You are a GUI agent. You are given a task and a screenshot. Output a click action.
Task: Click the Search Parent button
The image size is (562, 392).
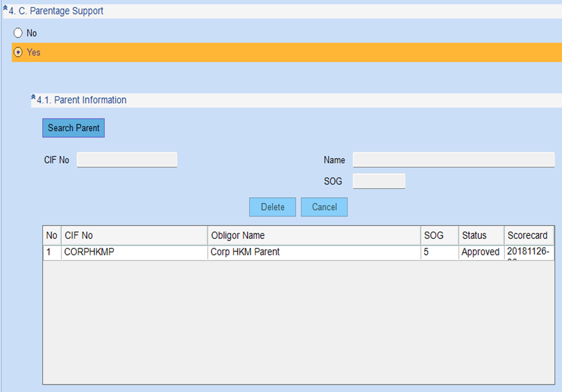tap(73, 128)
